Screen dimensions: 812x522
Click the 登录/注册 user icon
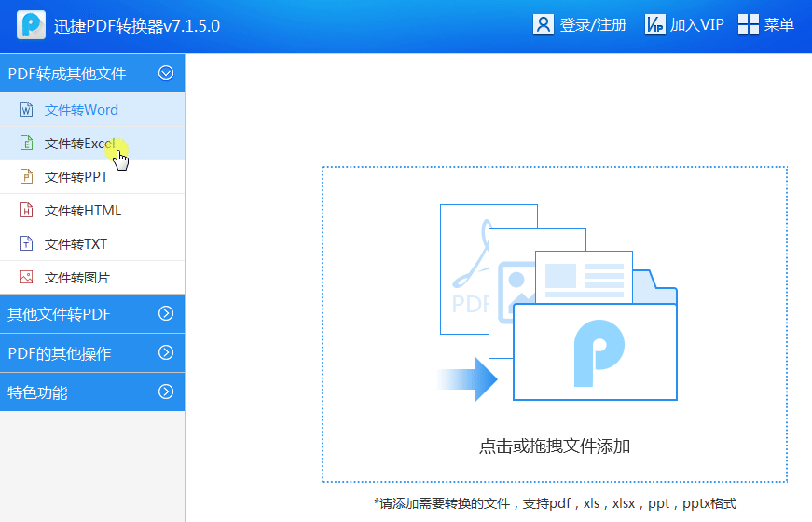[x=544, y=24]
